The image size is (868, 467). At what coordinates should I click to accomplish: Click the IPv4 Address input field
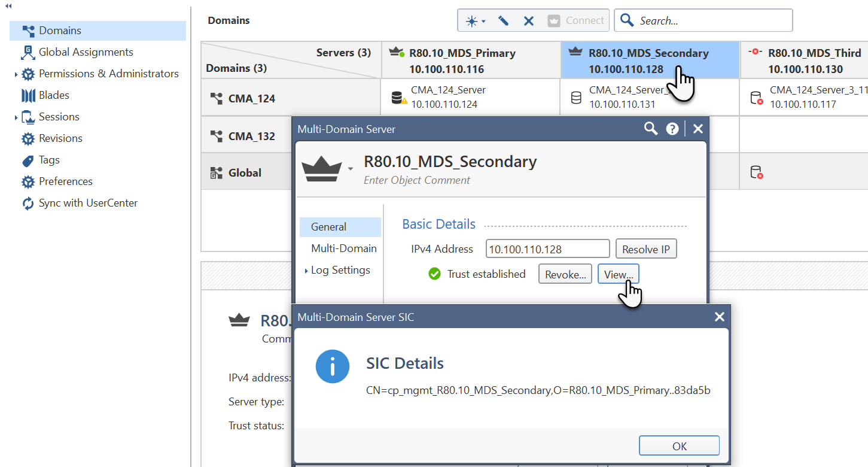[x=547, y=249]
